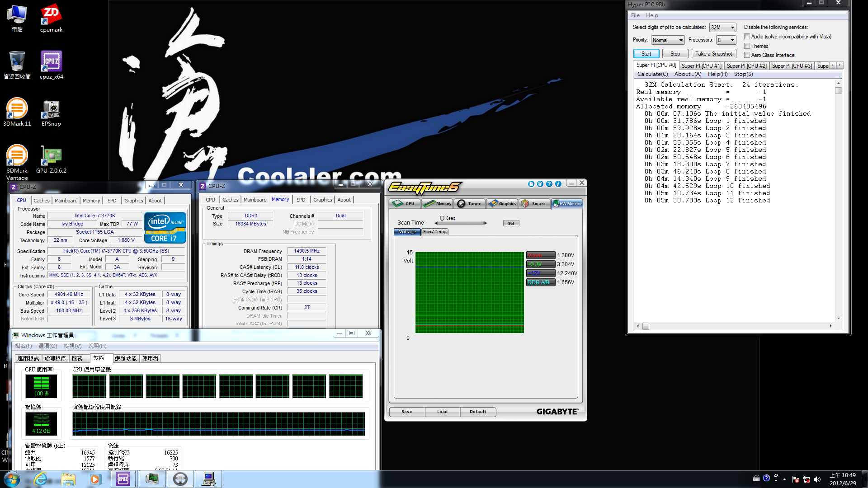Open the EPSnap desktop shortcut
This screenshot has width=868, height=488.
(x=51, y=113)
